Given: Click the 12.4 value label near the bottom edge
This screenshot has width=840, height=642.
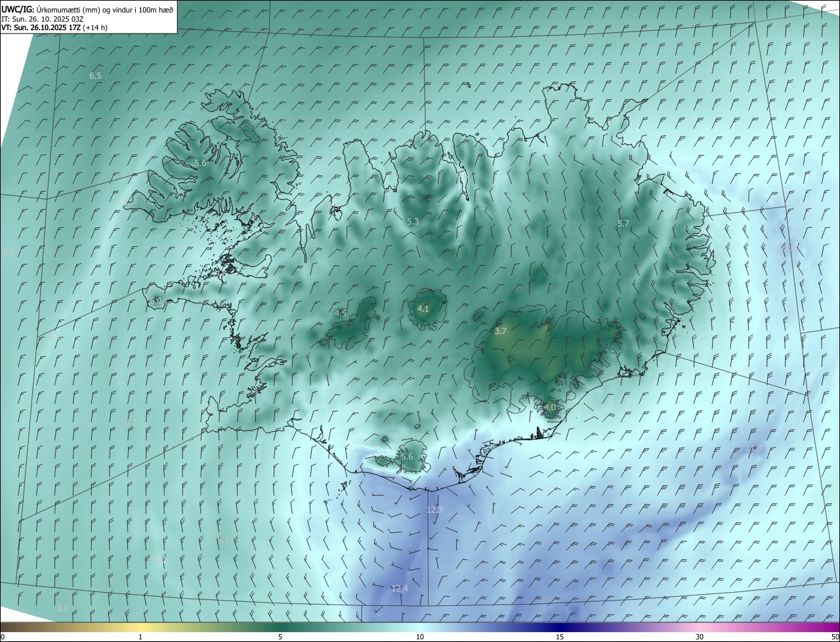Looking at the screenshot, I should [x=400, y=589].
